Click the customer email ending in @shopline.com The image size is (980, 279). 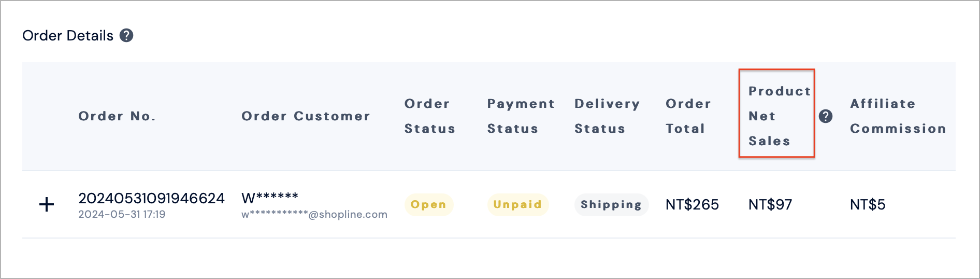(314, 215)
